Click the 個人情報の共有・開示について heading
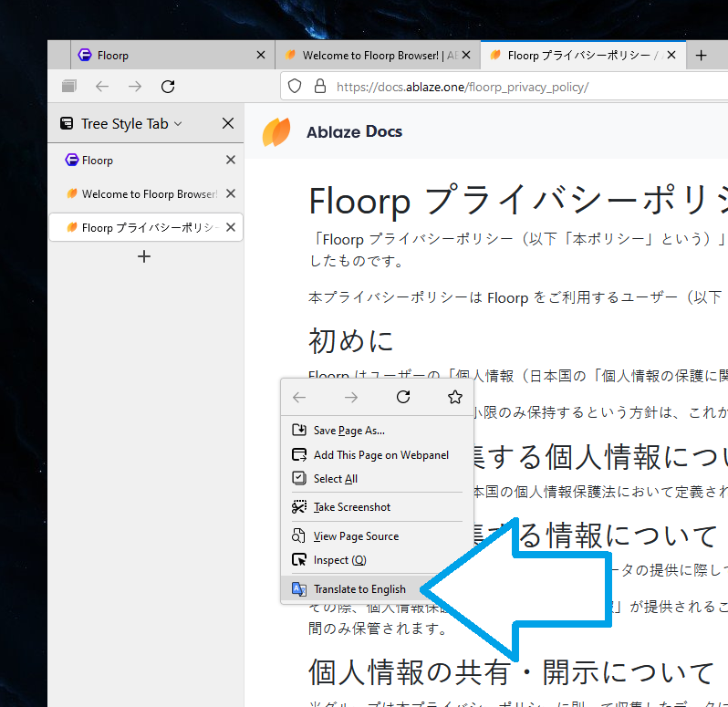 point(511,672)
